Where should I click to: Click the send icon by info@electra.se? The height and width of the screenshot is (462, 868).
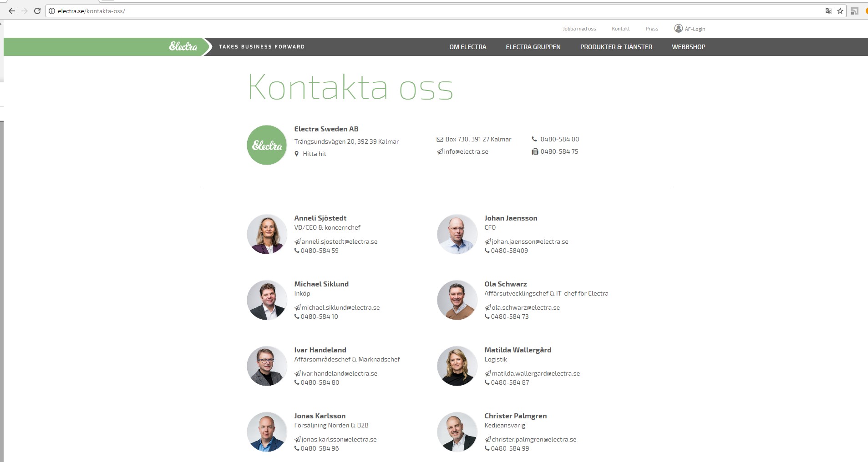pos(440,151)
